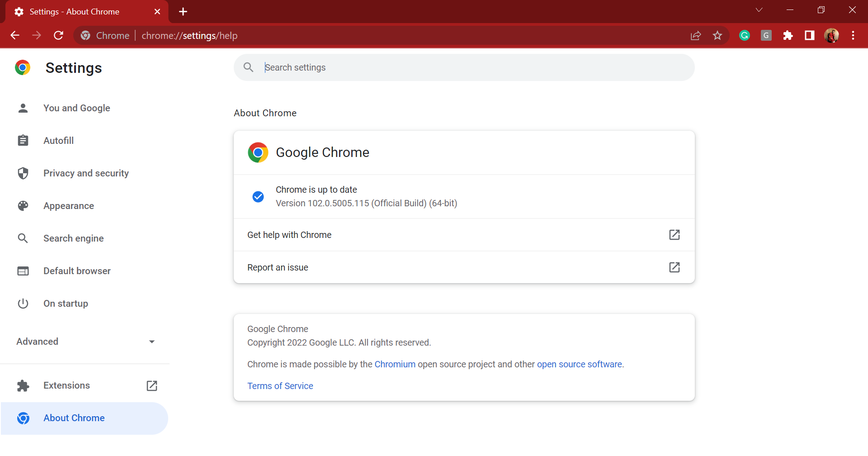Click the Extensions puzzle icon in sidebar
This screenshot has width=868, height=456.
click(x=23, y=385)
